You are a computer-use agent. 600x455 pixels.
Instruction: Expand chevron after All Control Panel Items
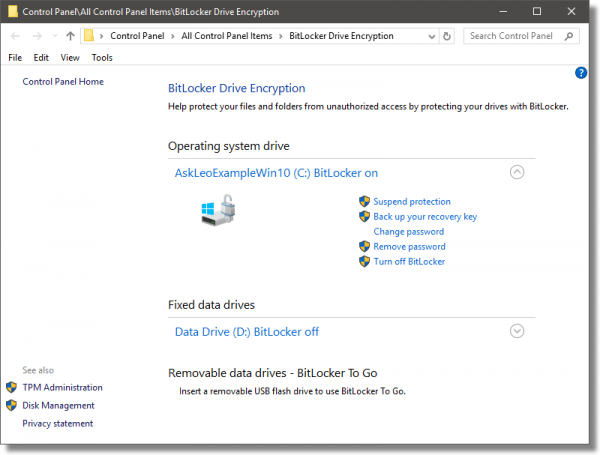[281, 36]
